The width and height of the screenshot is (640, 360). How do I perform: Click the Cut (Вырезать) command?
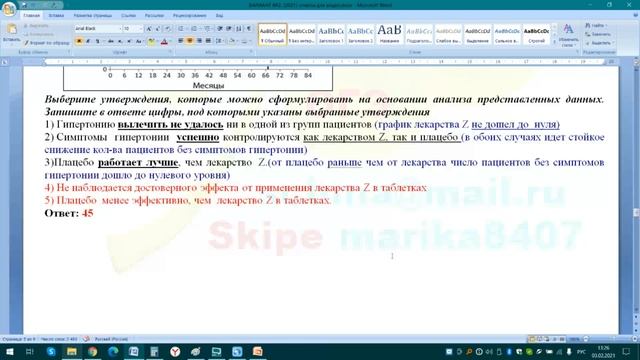click(36, 26)
